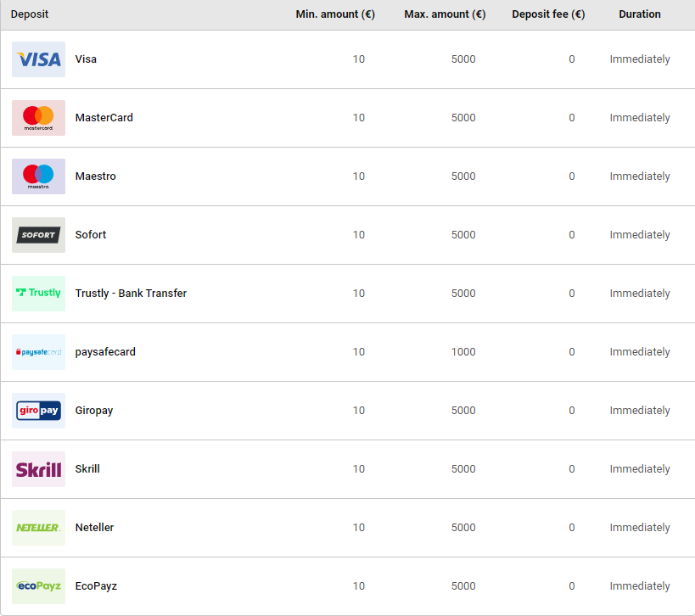Click the Sofort logo icon
This screenshot has width=695, height=616.
click(38, 235)
